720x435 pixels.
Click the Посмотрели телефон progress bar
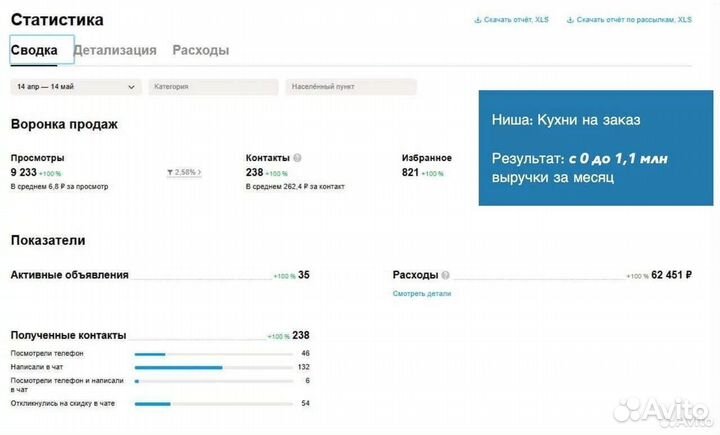coord(214,354)
